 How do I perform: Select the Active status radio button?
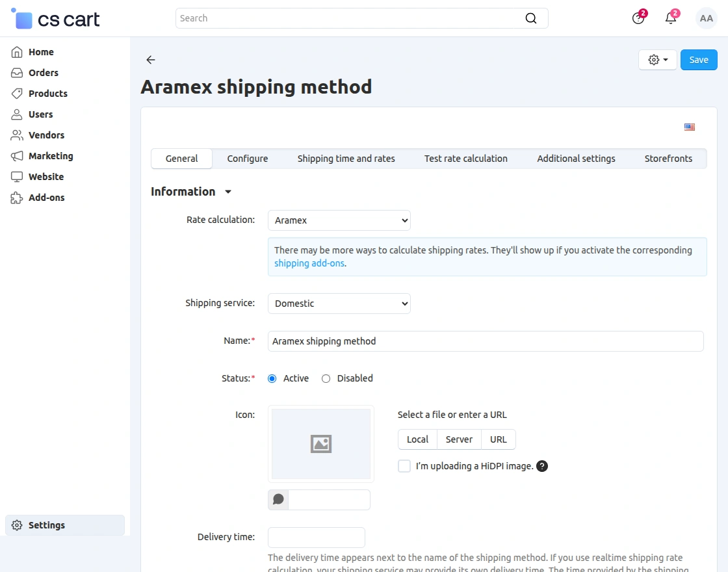[272, 379]
